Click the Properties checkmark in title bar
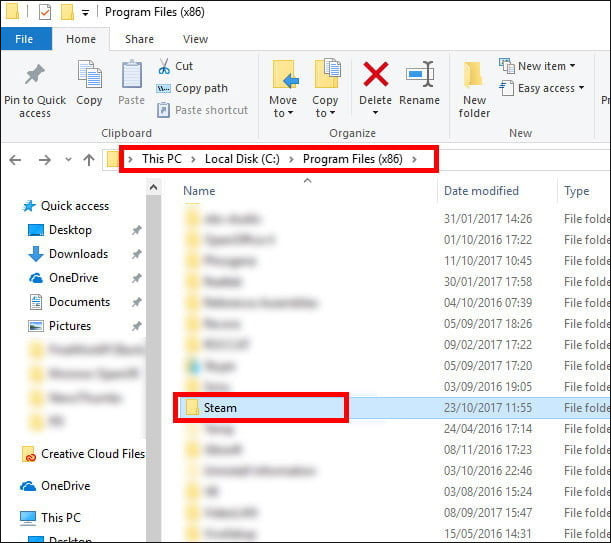Image resolution: width=611 pixels, height=543 pixels. click(x=45, y=12)
